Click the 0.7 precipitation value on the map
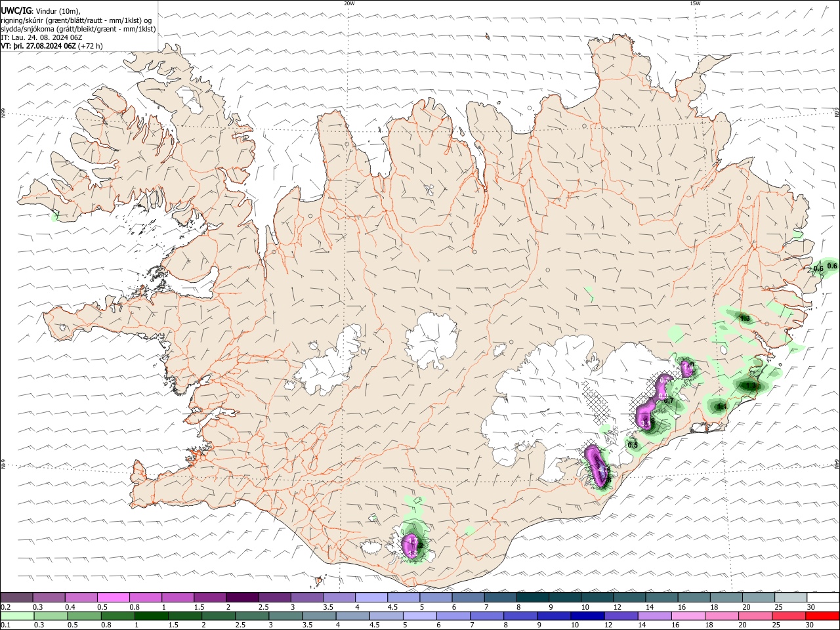840x630 pixels. [x=669, y=400]
